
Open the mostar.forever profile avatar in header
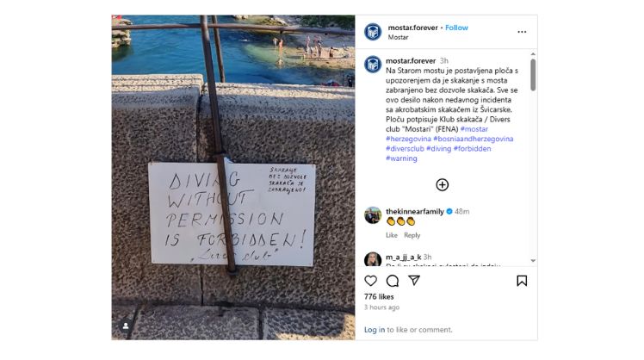tap(373, 32)
